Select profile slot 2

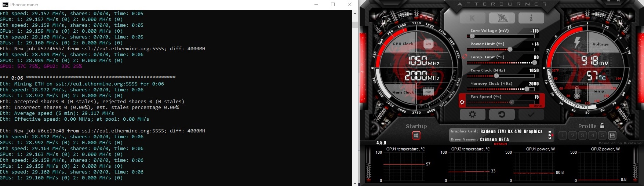click(x=572, y=135)
